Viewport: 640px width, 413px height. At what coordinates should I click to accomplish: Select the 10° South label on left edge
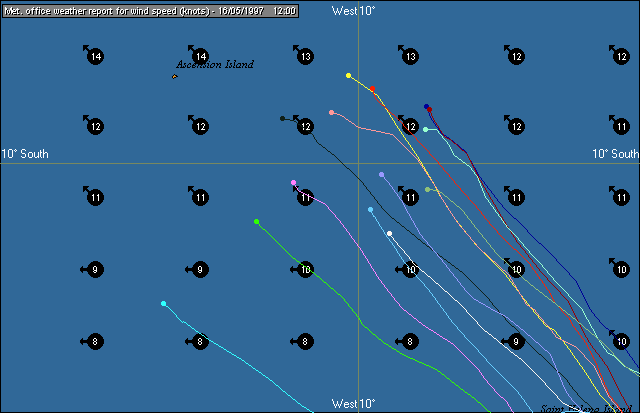coord(25,154)
